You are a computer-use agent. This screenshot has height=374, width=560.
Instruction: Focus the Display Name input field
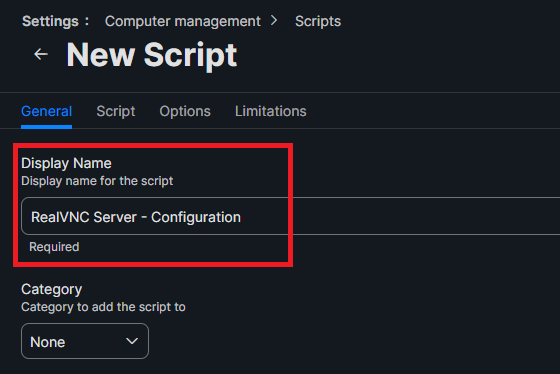click(x=290, y=216)
